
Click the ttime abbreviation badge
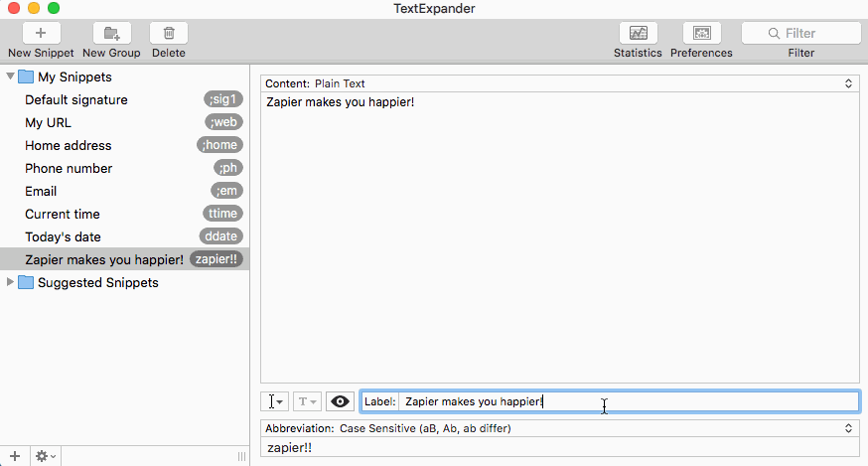pos(223,214)
